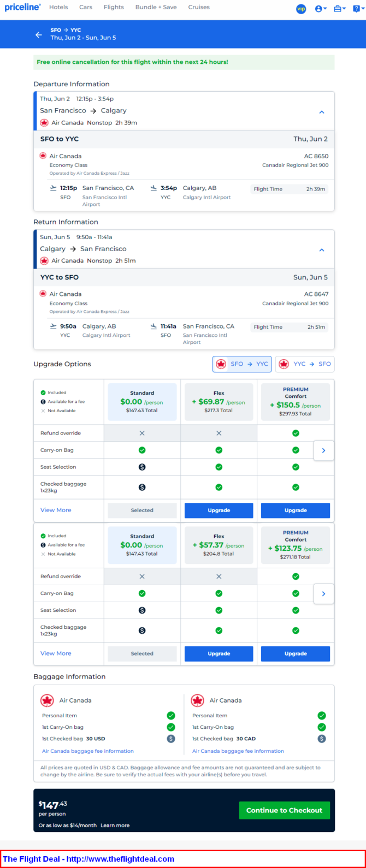The height and width of the screenshot is (868, 366).
Task: Select the Premium Comfort + $150.5 fare card
Action: (296, 402)
